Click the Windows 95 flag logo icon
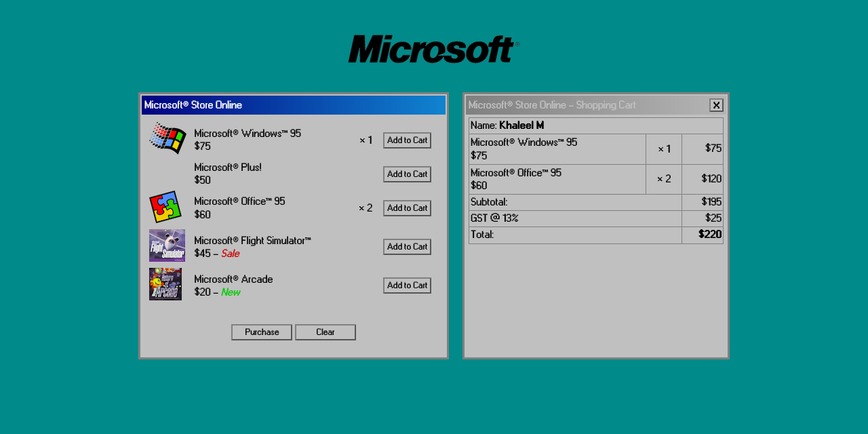 pyautogui.click(x=167, y=139)
